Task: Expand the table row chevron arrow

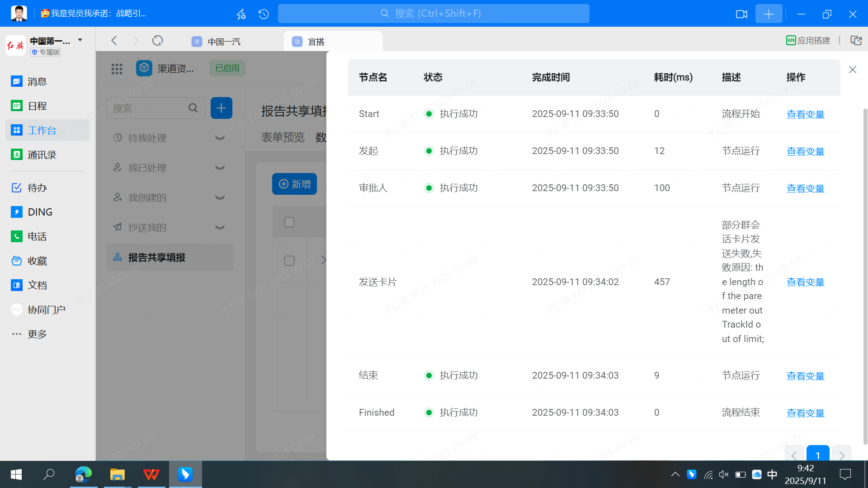Action: 323,260
